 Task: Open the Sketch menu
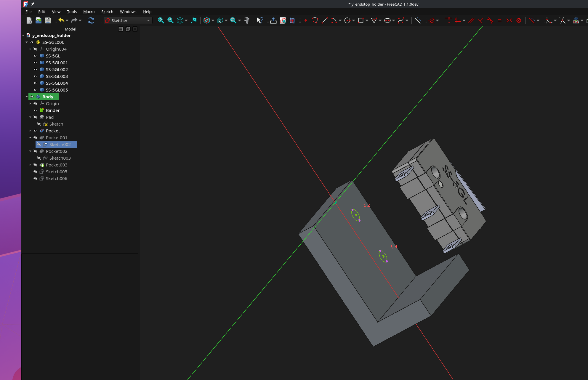pyautogui.click(x=107, y=12)
